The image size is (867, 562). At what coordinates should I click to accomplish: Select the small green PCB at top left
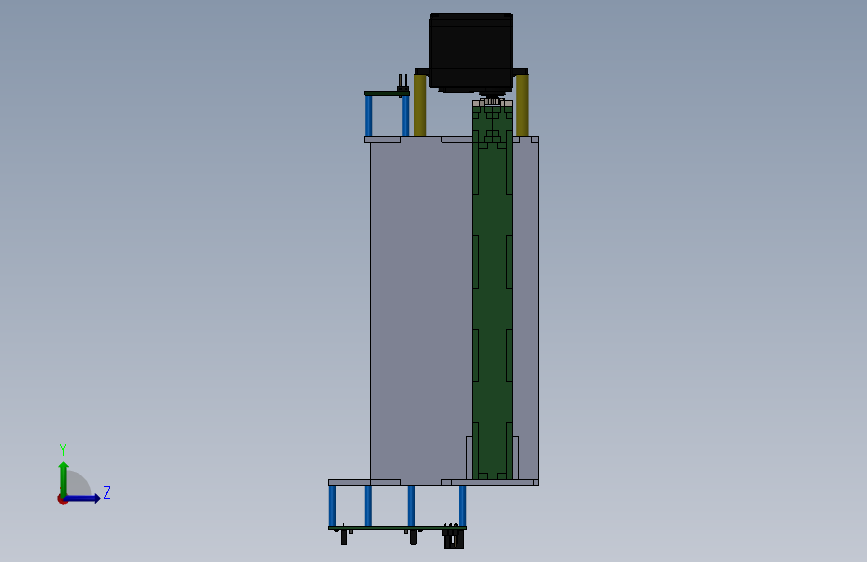(387, 93)
